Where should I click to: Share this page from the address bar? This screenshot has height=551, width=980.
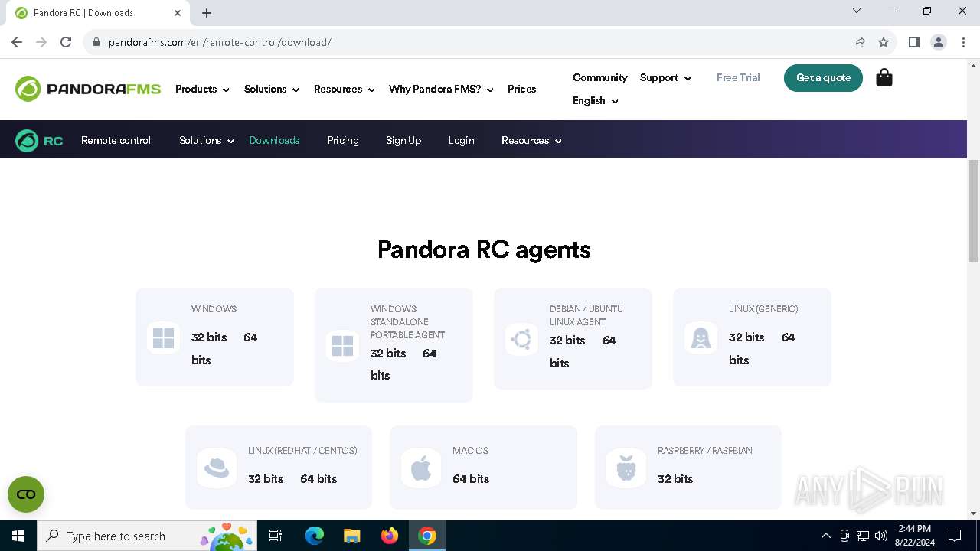point(859,42)
